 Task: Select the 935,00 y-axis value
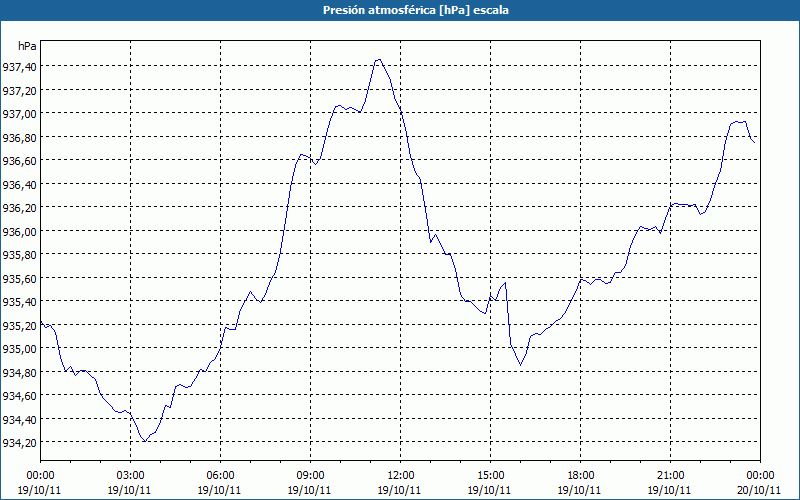[x=19, y=348]
